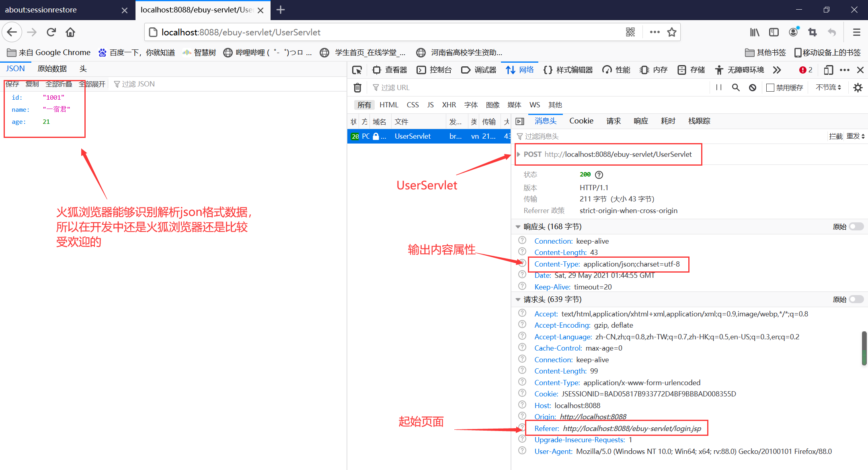Activate the element picker in devtools

click(357, 70)
